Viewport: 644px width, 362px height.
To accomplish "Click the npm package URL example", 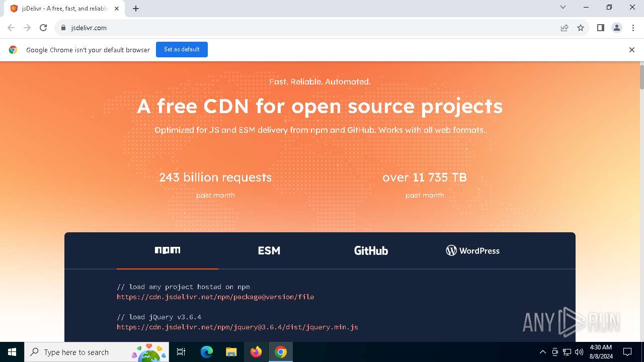I will click(215, 297).
